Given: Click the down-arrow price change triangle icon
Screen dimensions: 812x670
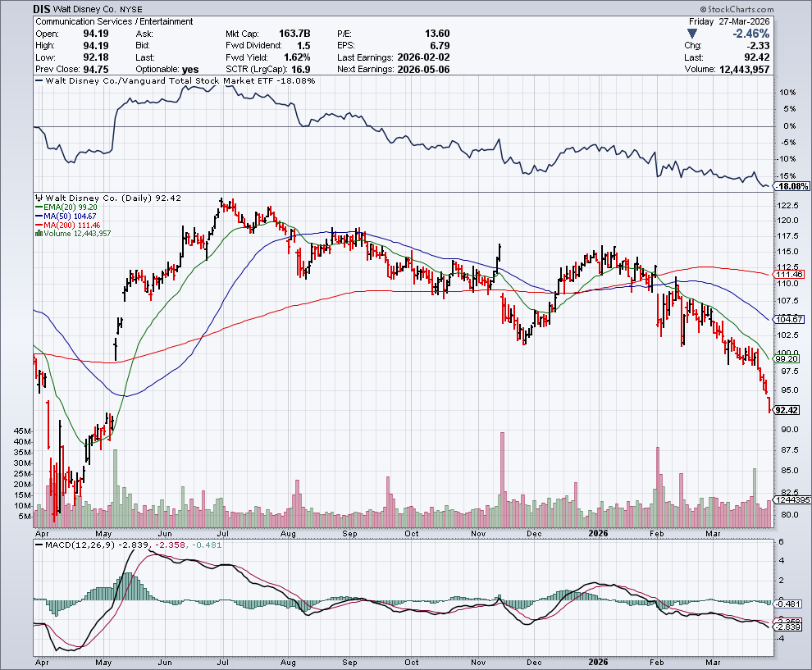Looking at the screenshot, I should point(693,34).
